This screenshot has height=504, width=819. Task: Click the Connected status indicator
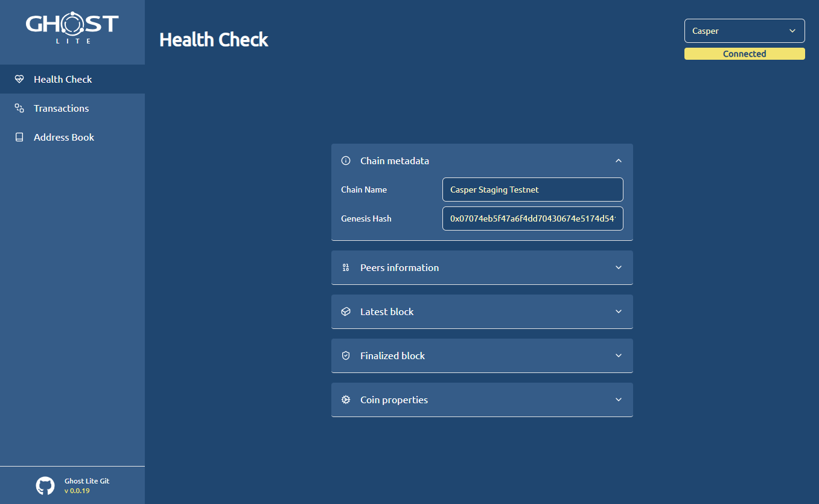pyautogui.click(x=744, y=54)
